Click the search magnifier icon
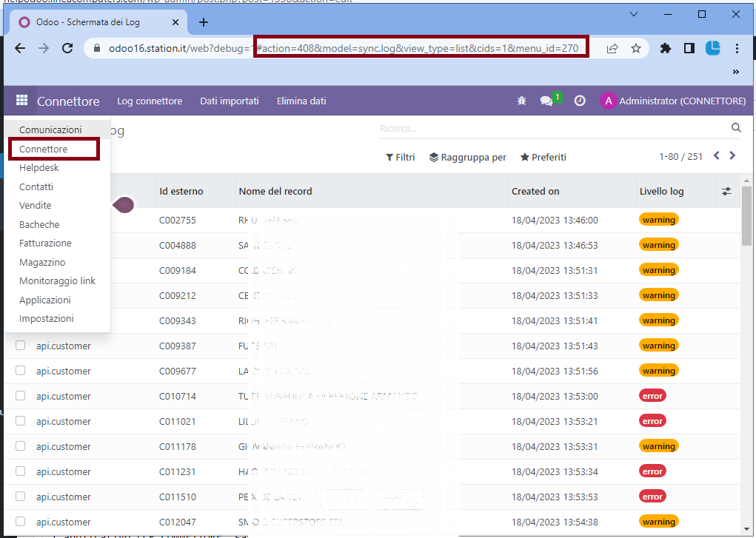Image resolution: width=756 pixels, height=538 pixels. click(736, 128)
